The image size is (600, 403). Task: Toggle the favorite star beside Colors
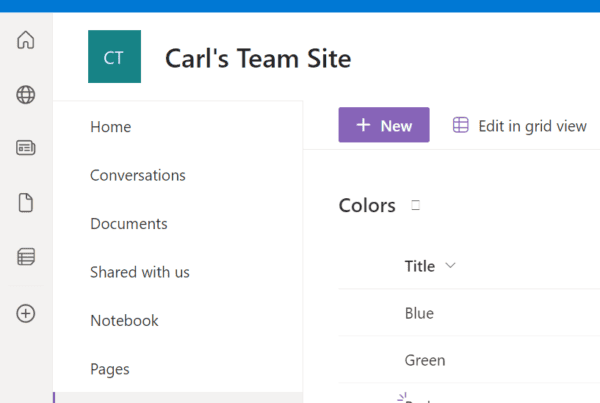(x=416, y=206)
